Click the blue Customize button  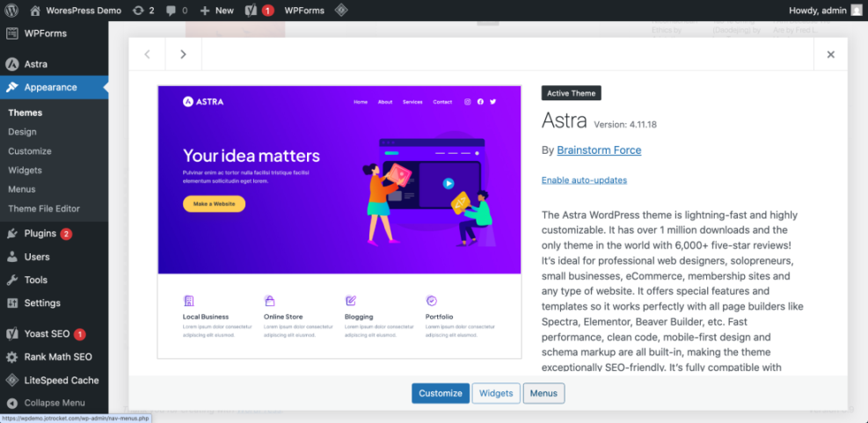pyautogui.click(x=441, y=393)
